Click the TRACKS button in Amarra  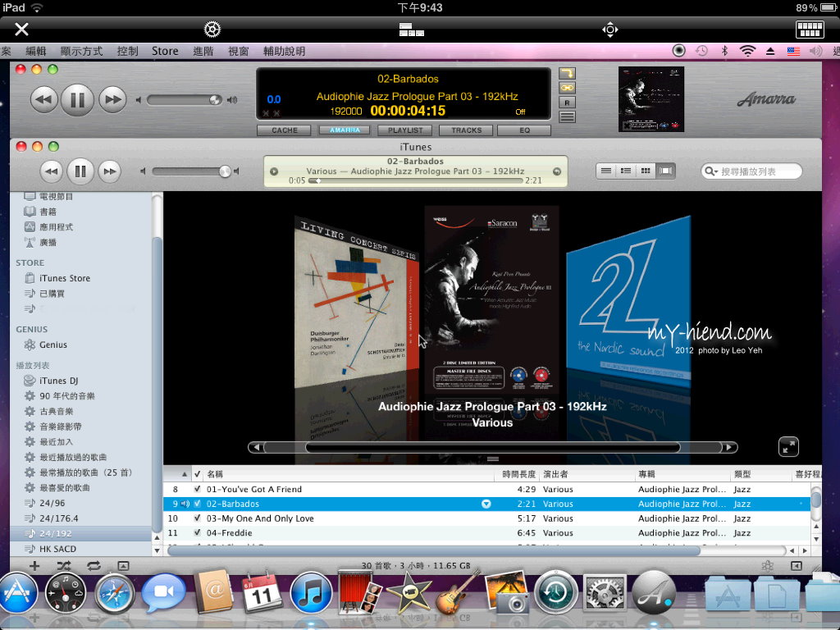[466, 130]
